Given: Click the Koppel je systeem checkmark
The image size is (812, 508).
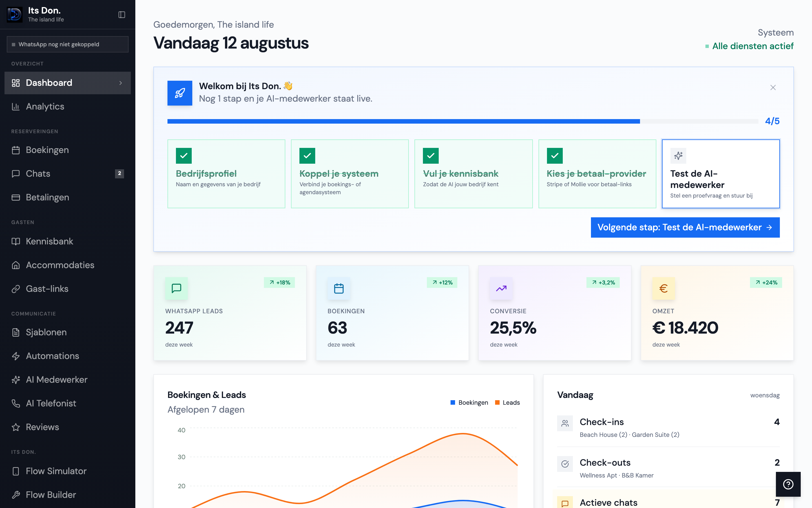Looking at the screenshot, I should [x=307, y=156].
